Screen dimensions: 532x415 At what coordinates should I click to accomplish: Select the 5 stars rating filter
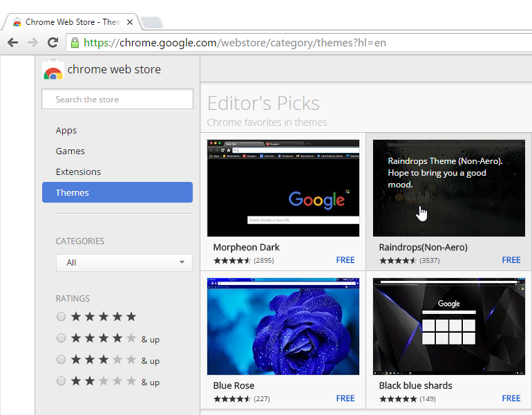61,317
